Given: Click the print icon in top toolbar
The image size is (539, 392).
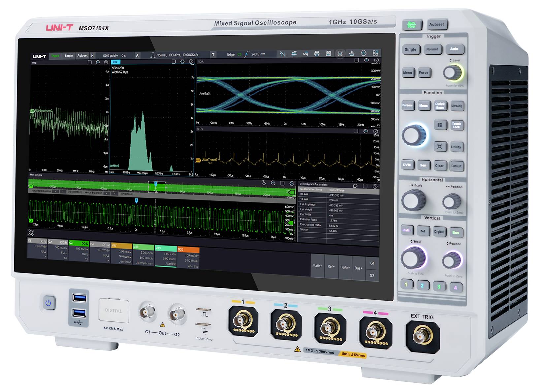Looking at the screenshot, I should pos(317,54).
